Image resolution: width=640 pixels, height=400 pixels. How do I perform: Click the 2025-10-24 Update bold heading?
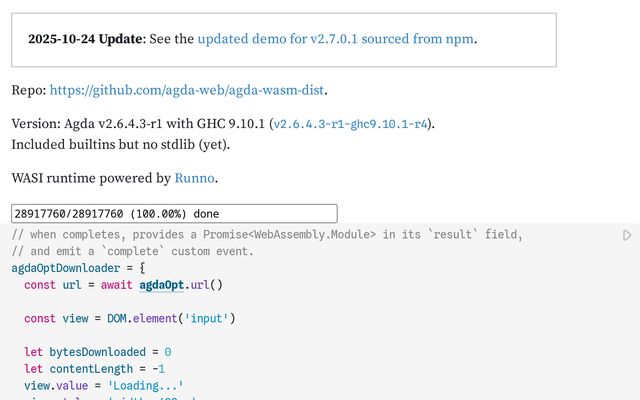86,40
